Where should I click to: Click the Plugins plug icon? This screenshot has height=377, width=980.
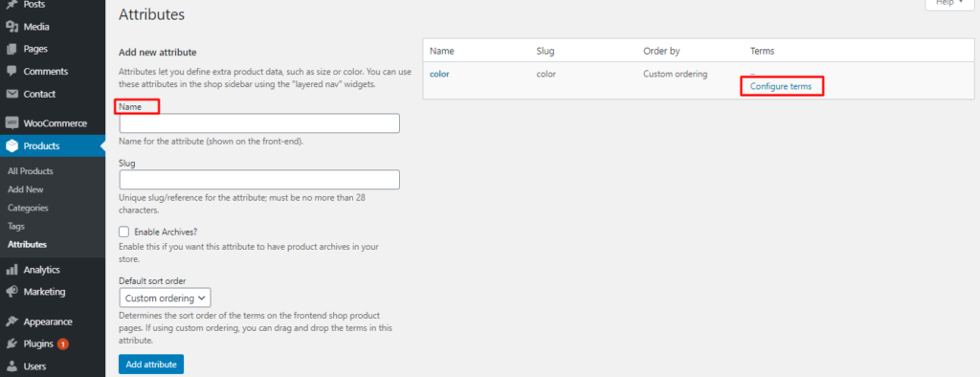11,344
